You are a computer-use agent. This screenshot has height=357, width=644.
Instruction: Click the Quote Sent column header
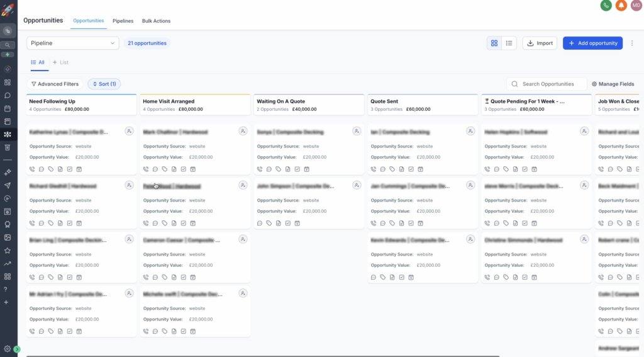pos(423,105)
